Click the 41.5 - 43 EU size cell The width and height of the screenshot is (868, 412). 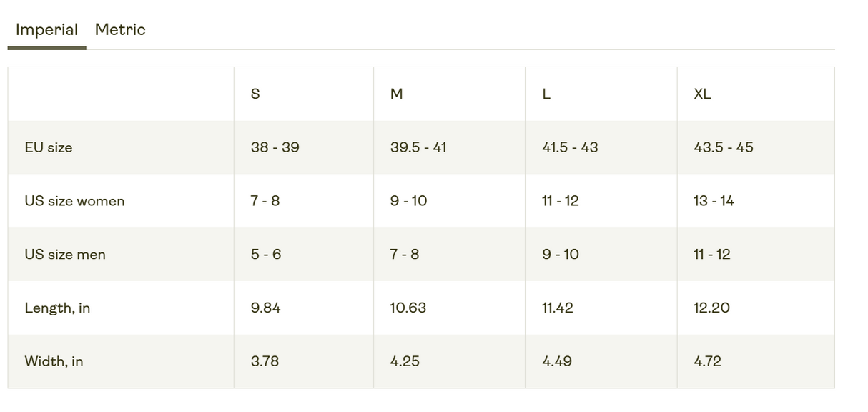(570, 147)
